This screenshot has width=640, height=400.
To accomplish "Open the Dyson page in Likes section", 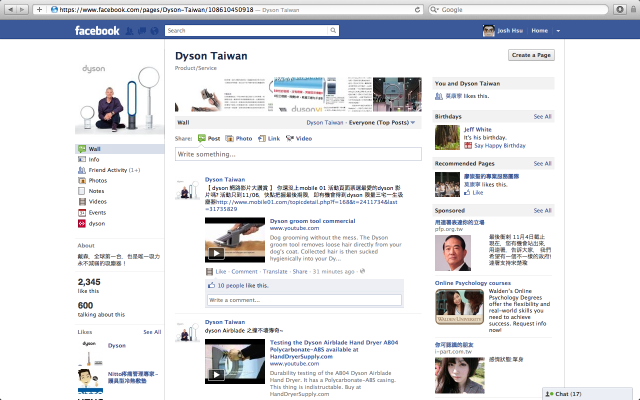I will 117,346.
